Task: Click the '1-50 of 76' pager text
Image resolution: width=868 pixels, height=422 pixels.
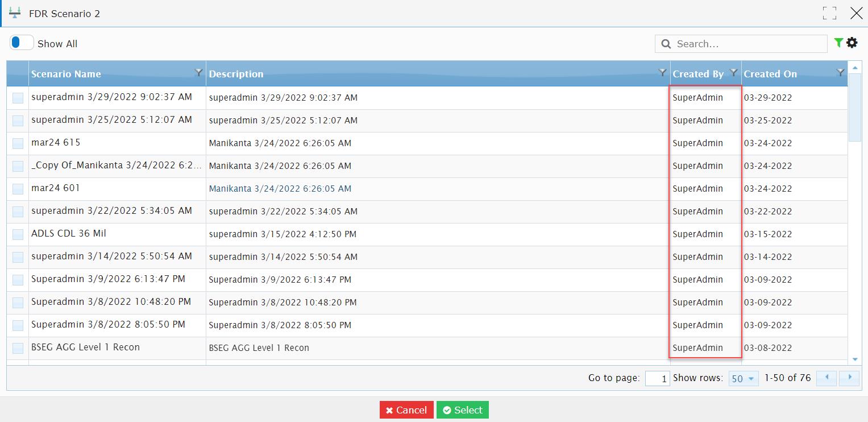Action: (788, 378)
